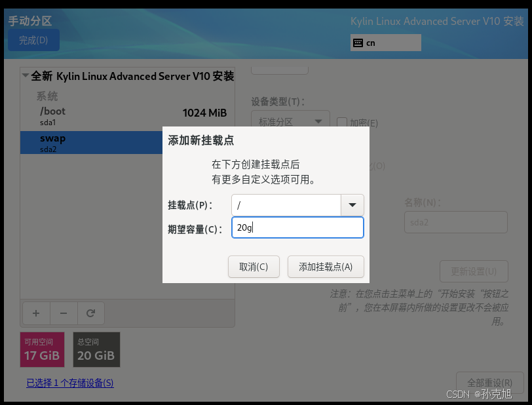
Task: Click the cn keyboard layout indicator
Action: tap(385, 43)
